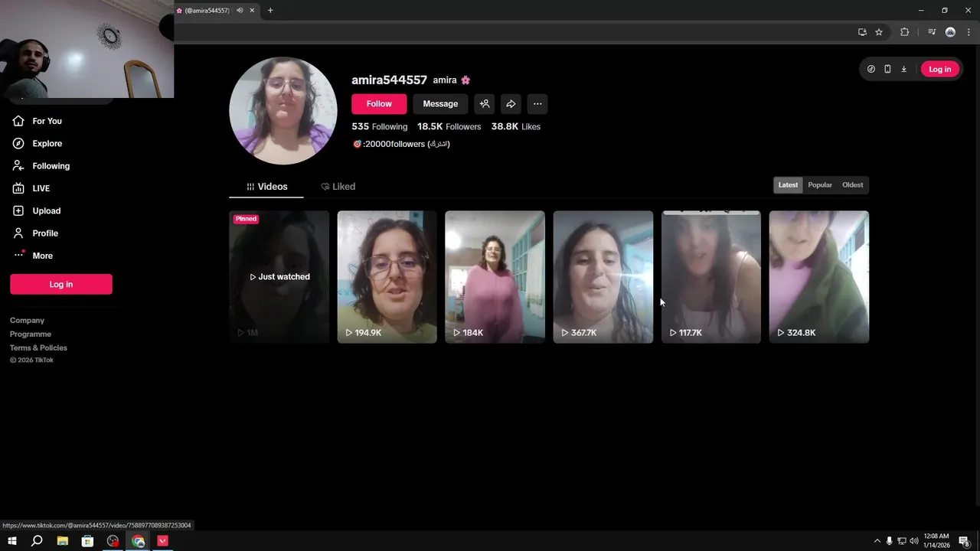View the 535 Following list

[379, 126]
